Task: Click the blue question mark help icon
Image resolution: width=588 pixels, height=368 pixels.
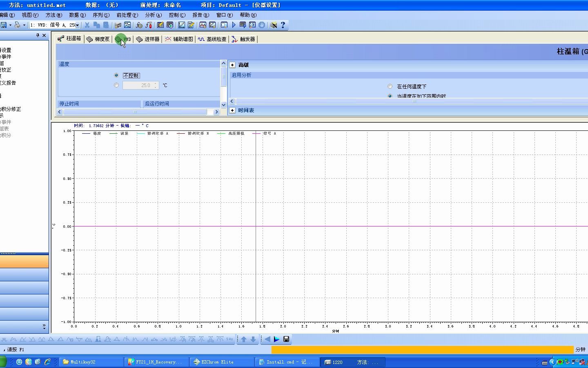Action: coord(283,25)
